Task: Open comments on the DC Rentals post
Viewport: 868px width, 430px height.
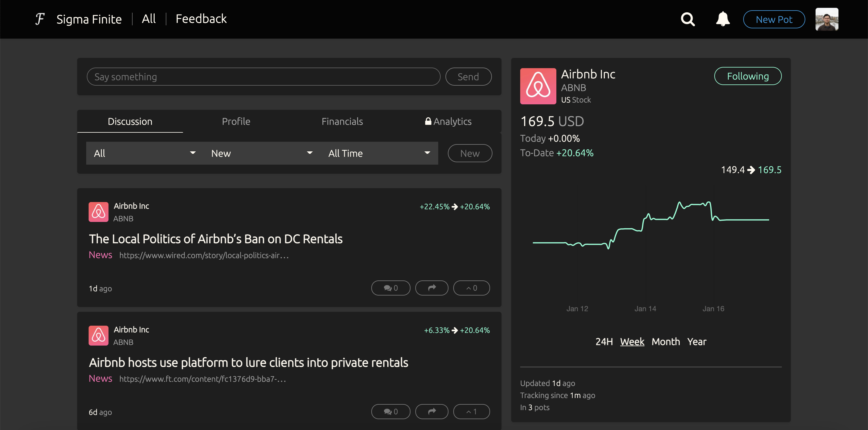Action: (x=391, y=288)
